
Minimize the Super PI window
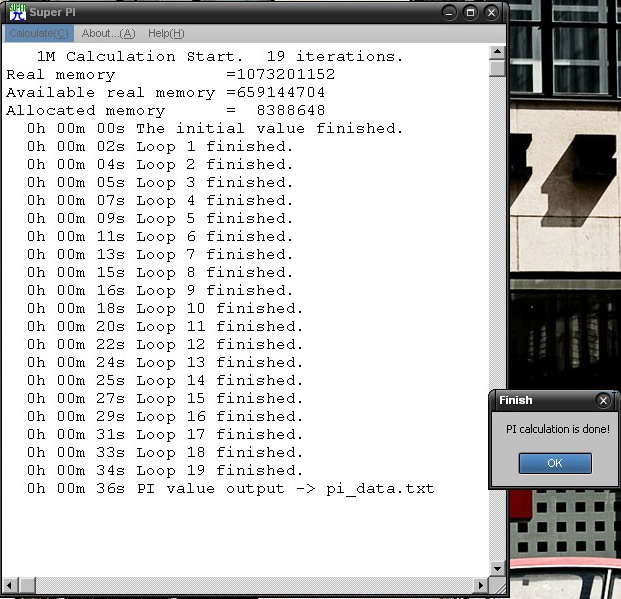point(449,13)
